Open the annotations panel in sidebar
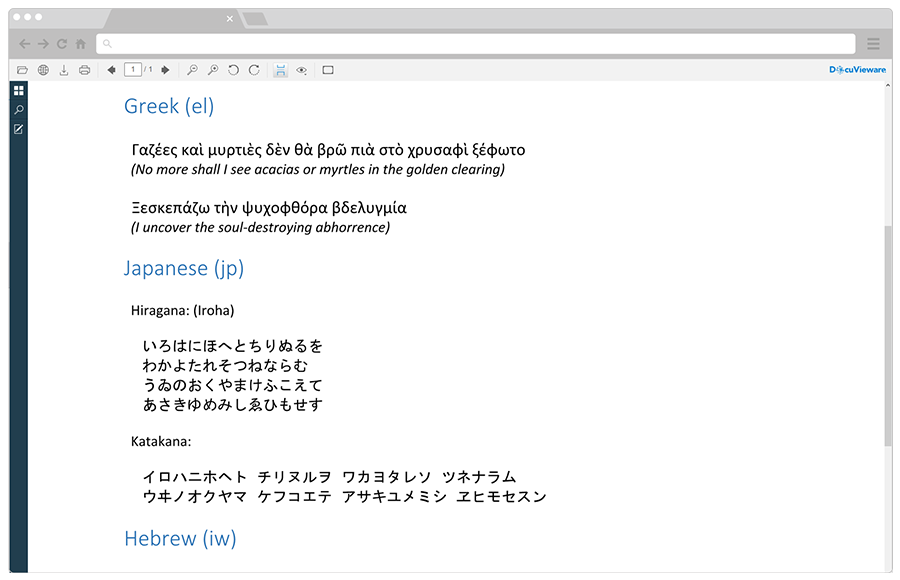Image resolution: width=900 pixels, height=580 pixels. pyautogui.click(x=19, y=129)
